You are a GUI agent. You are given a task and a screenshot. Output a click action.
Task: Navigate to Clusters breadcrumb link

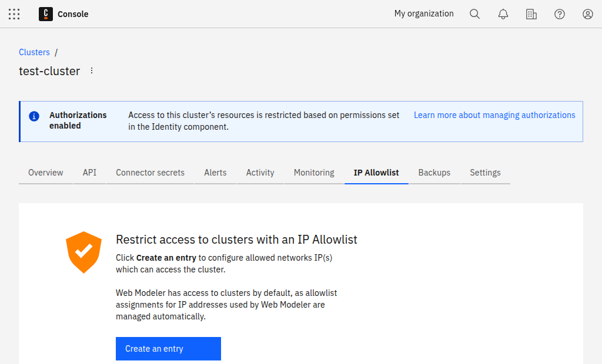[x=34, y=52]
